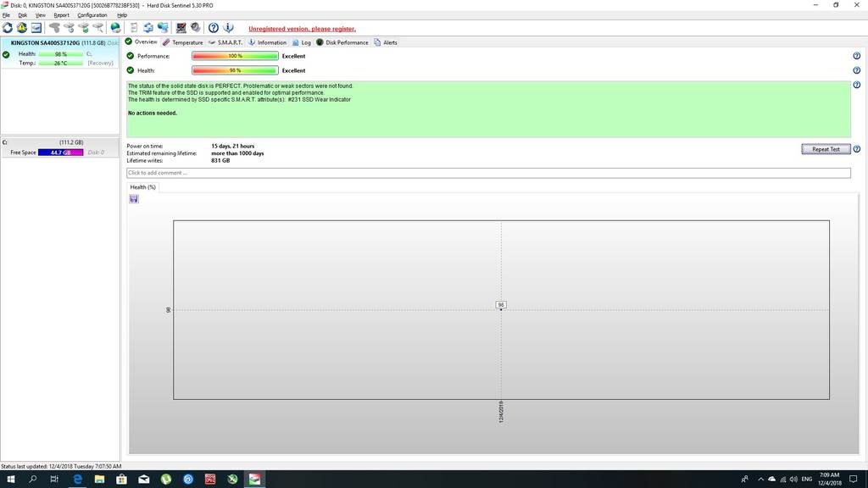Click the blue info toolbar icon
This screenshot has height=488, width=868.
pyautogui.click(x=228, y=28)
